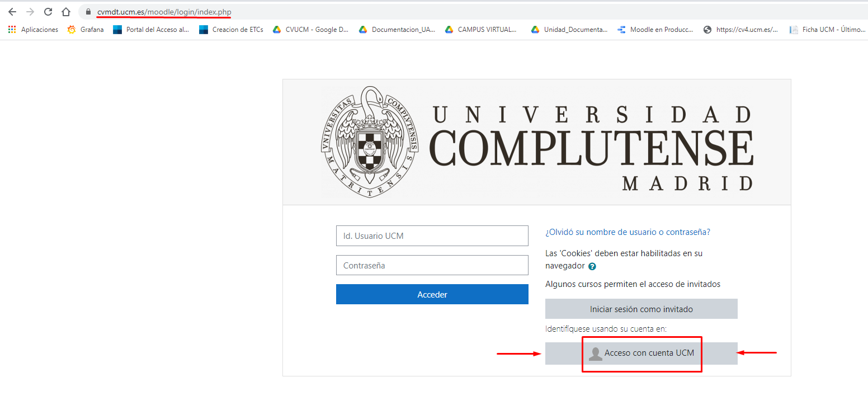Open the Grafana bookmark
Viewport: 868px width, 410px height.
tap(86, 30)
